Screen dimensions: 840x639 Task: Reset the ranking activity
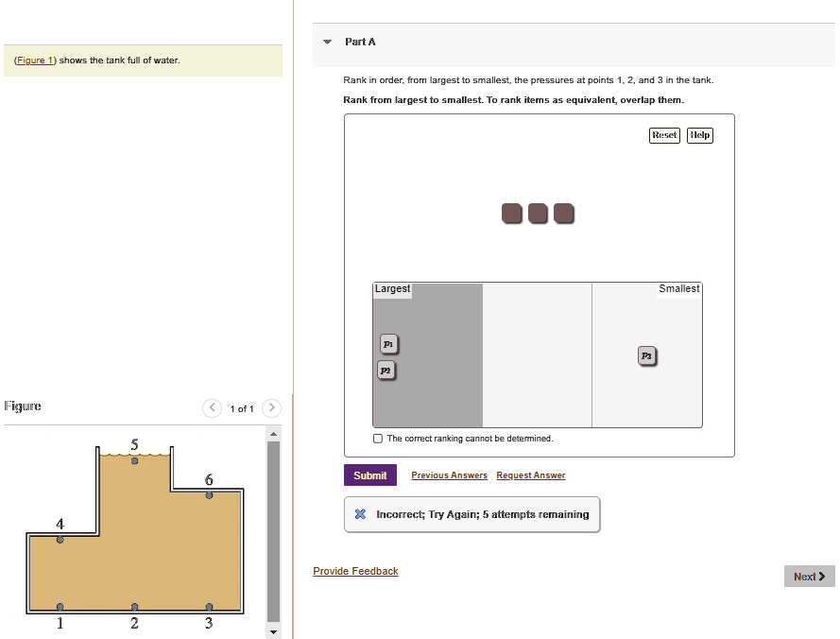pos(663,135)
